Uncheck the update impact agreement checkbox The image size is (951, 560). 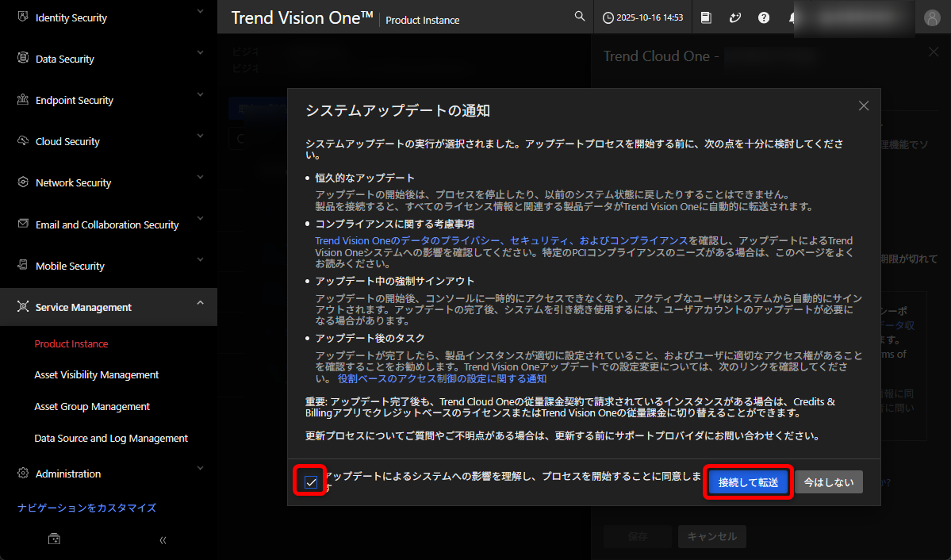point(311,482)
